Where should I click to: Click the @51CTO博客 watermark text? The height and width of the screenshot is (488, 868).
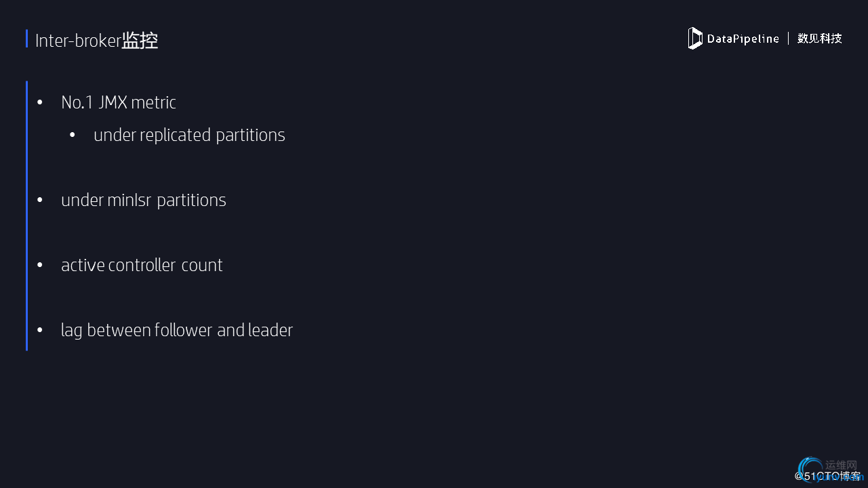click(x=828, y=476)
